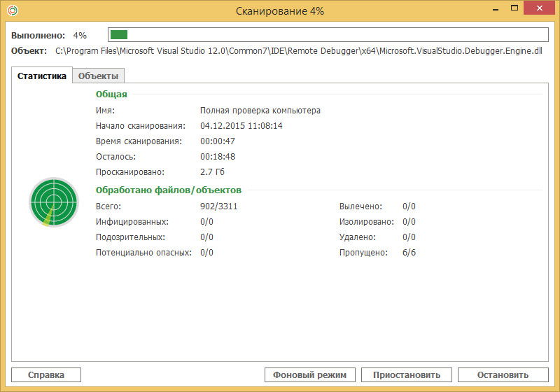Minimize the scanning window
Screen dimensions: 560x392
coord(496,9)
